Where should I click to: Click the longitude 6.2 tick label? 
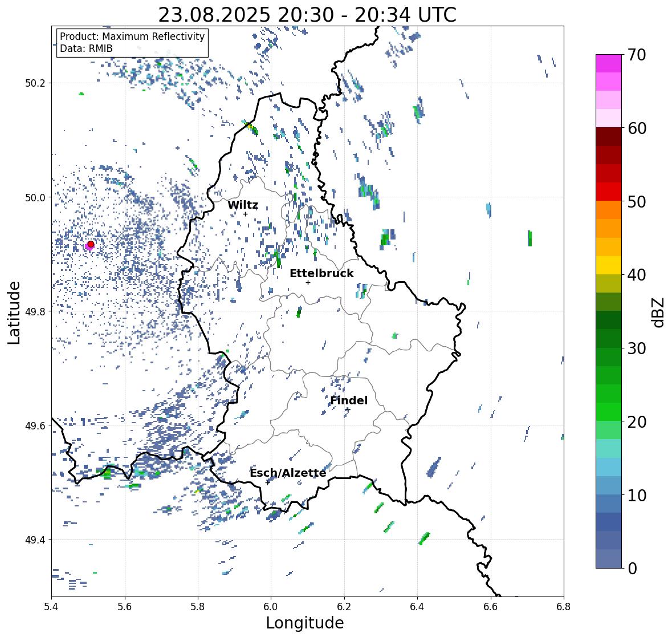[x=344, y=607]
